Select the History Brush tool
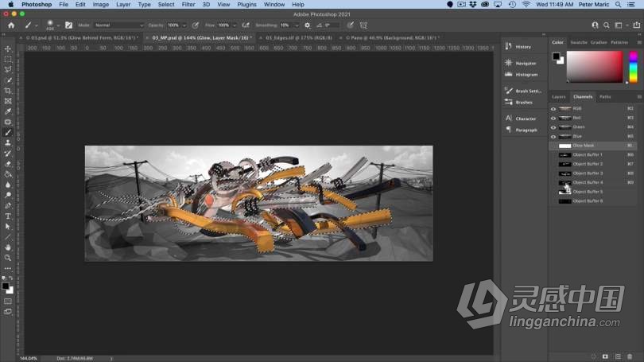This screenshot has height=362, width=644. [8, 154]
